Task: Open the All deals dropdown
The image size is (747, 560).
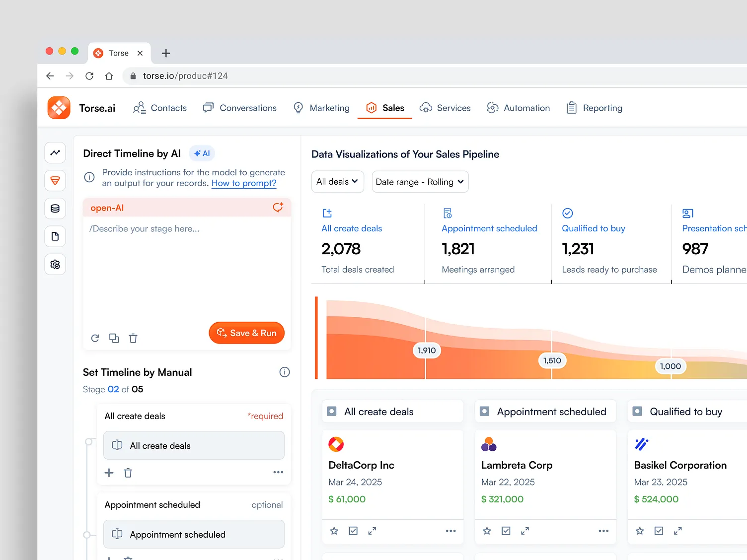Action: (337, 182)
